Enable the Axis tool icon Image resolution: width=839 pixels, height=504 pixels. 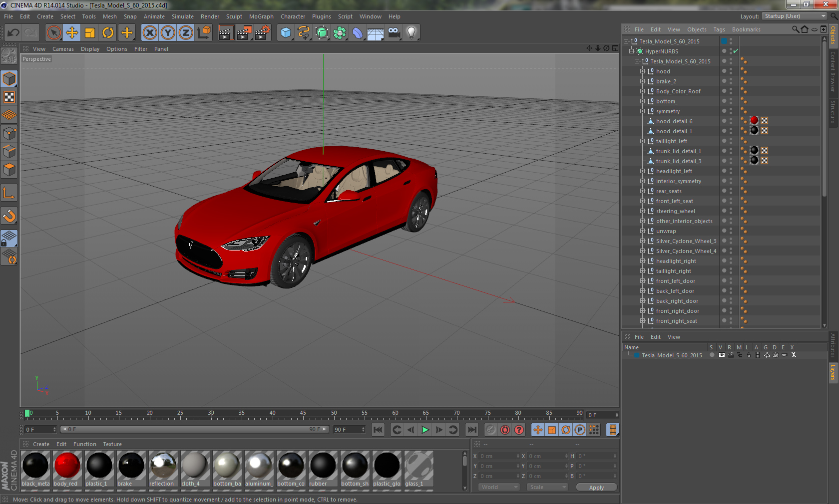(x=9, y=193)
